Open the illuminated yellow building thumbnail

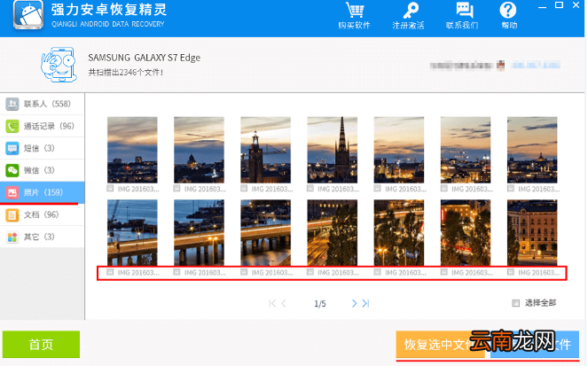click(x=532, y=233)
